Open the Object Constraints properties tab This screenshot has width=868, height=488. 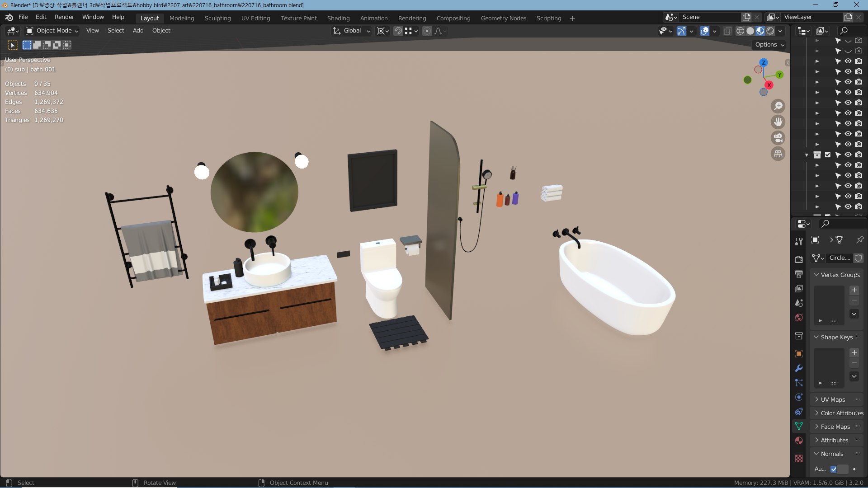[x=799, y=412]
